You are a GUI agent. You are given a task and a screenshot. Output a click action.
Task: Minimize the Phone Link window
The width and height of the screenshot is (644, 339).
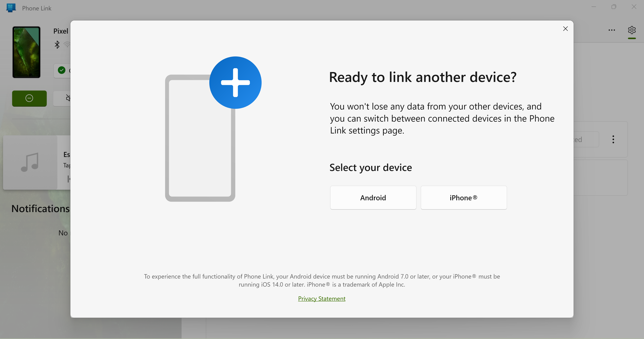click(594, 7)
